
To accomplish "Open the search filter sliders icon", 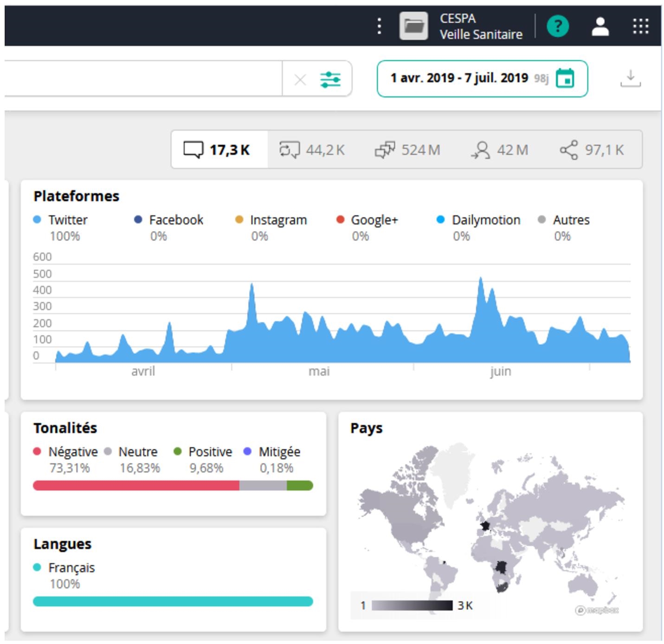I will [330, 79].
